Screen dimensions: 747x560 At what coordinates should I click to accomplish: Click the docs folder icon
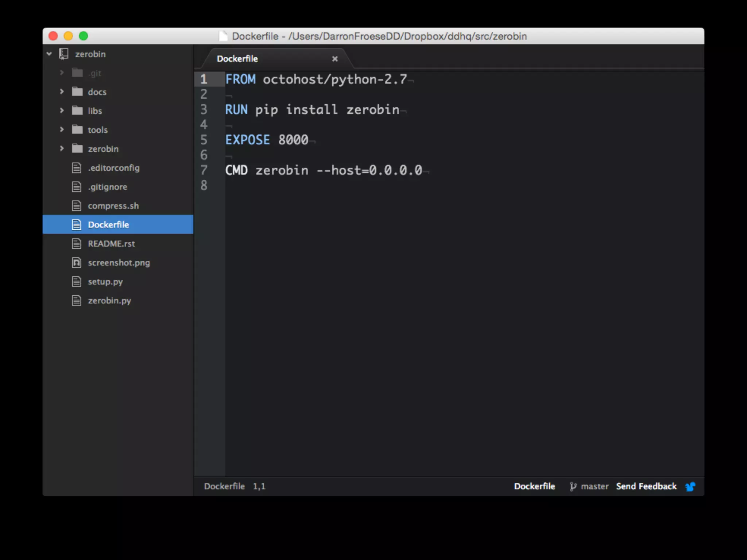[77, 92]
